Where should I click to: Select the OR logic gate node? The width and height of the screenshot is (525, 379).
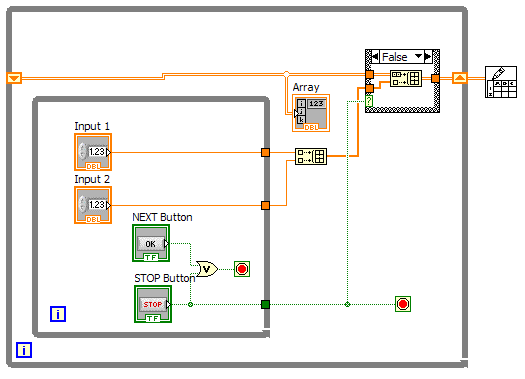point(207,269)
